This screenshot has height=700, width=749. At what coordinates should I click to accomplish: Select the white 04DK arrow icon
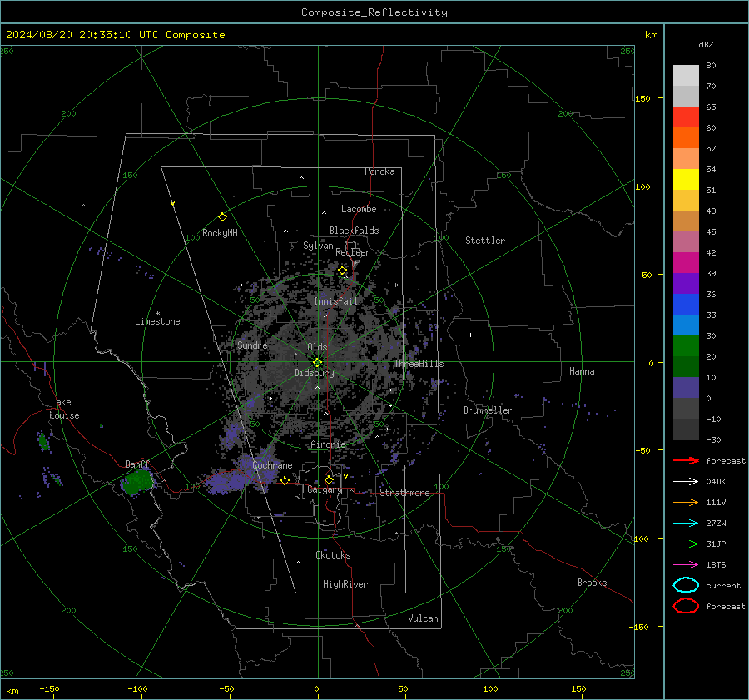[x=686, y=481]
